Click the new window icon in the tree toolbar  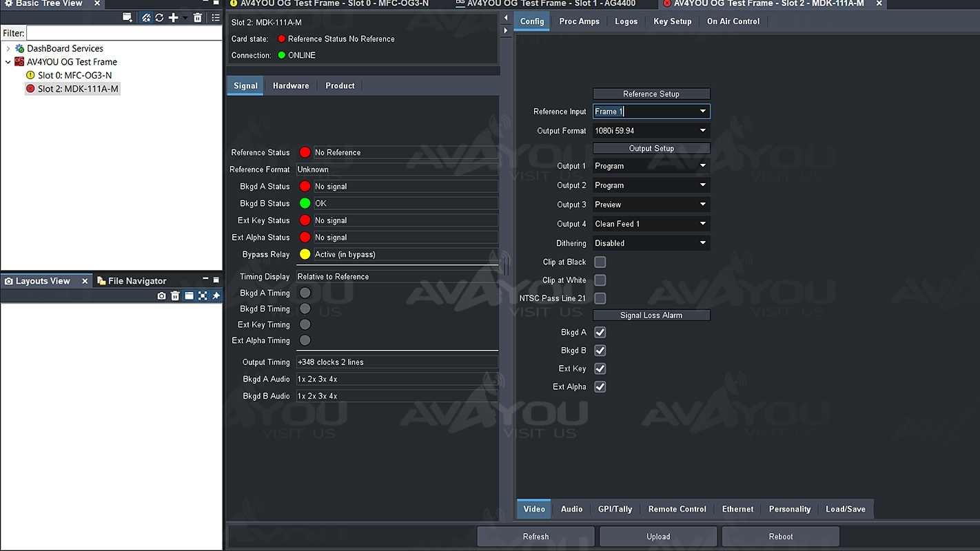[127, 18]
